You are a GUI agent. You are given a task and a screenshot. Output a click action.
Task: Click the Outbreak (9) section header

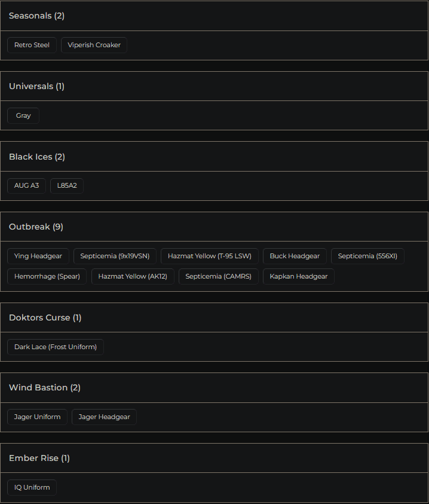point(36,227)
